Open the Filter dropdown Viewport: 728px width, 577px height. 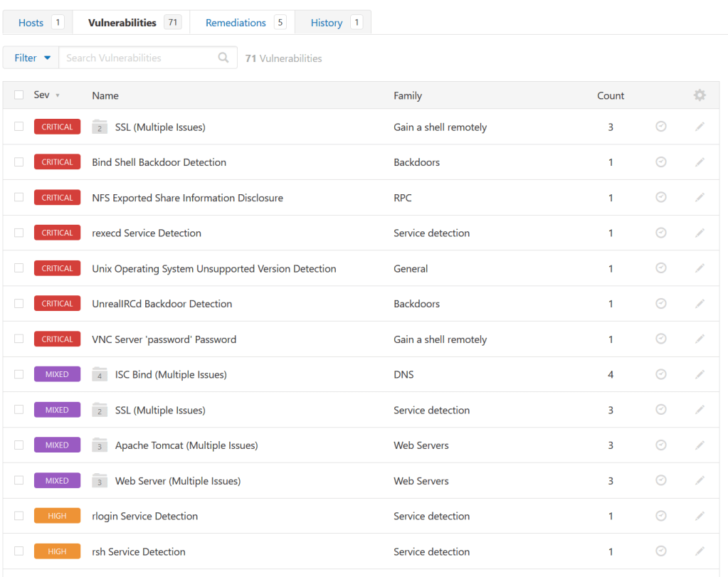click(31, 58)
